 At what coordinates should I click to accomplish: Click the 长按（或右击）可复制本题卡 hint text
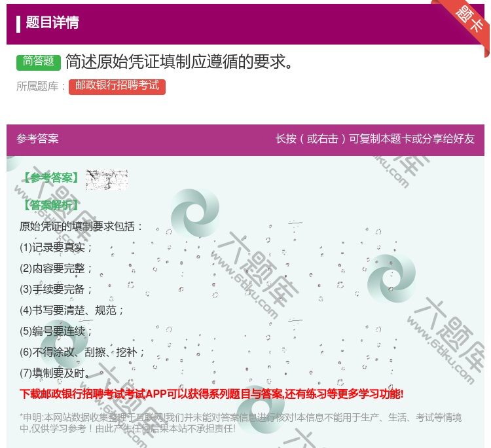coord(375,139)
